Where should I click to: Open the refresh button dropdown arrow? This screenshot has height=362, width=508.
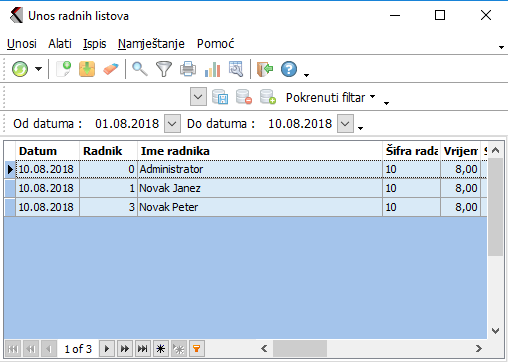[39, 69]
